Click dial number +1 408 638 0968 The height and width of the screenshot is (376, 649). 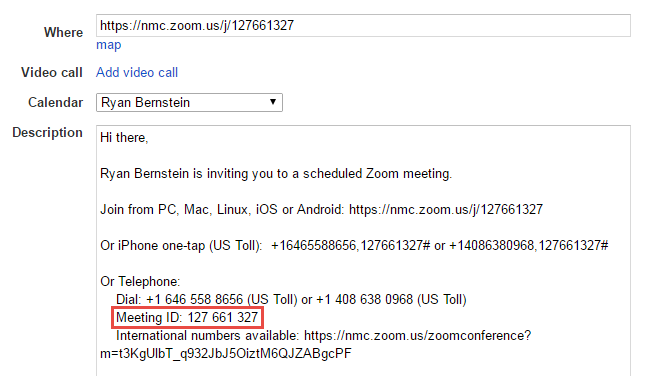pyautogui.click(x=365, y=299)
